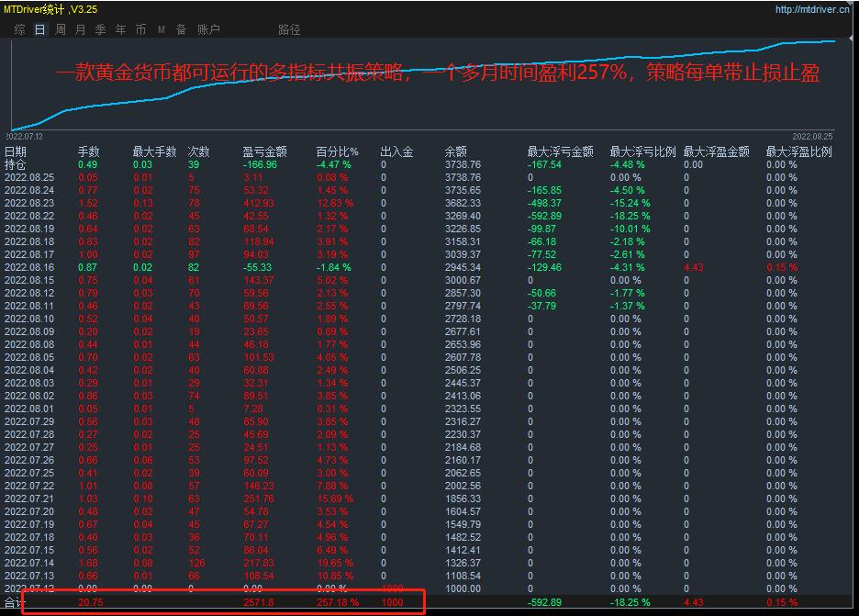Click the 2022.07.13 chart start date label

click(24, 137)
